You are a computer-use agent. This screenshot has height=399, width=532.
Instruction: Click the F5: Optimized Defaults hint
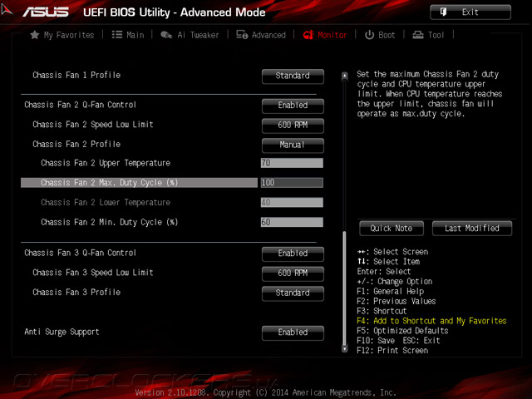[402, 331]
